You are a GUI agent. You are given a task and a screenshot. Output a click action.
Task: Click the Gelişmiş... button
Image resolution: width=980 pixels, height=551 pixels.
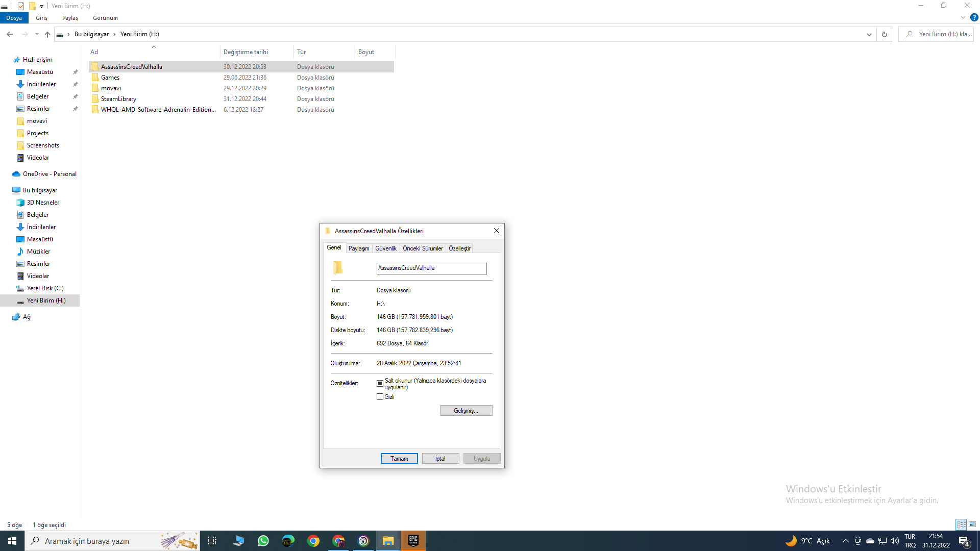pyautogui.click(x=465, y=411)
